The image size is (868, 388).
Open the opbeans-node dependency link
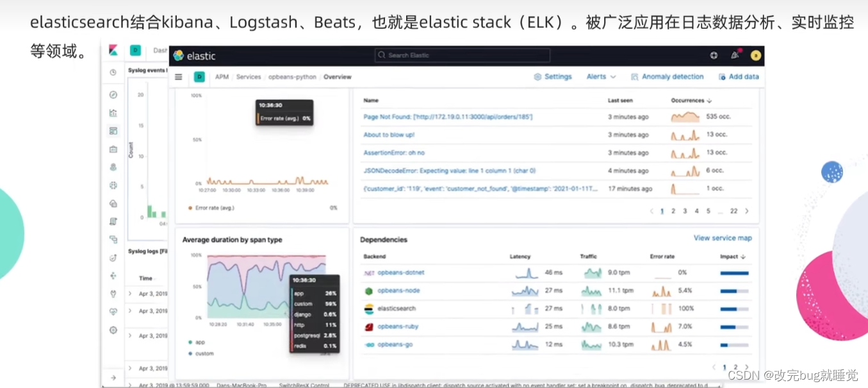coord(398,291)
